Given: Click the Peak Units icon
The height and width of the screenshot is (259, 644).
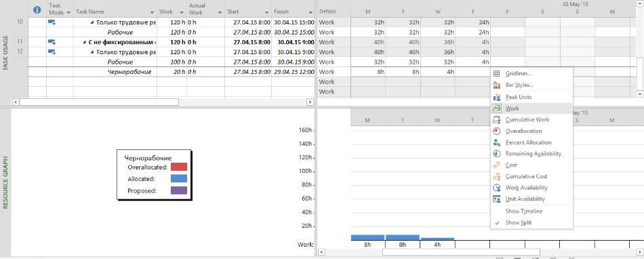Looking at the screenshot, I should (x=496, y=97).
